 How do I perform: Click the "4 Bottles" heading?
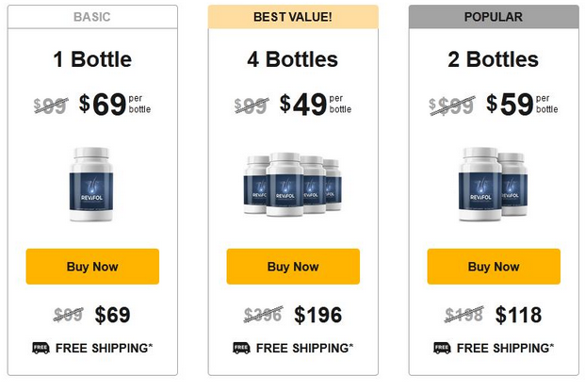(293, 61)
